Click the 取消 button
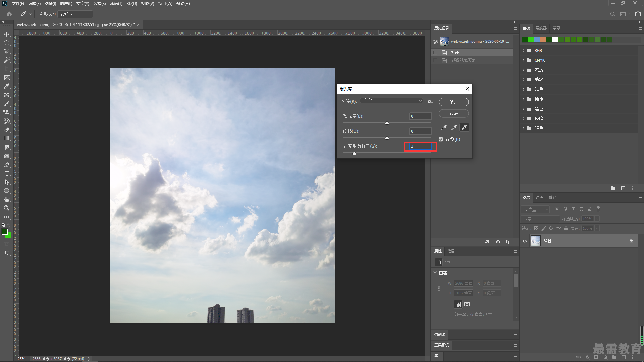Viewport: 644px width, 362px height. (454, 113)
